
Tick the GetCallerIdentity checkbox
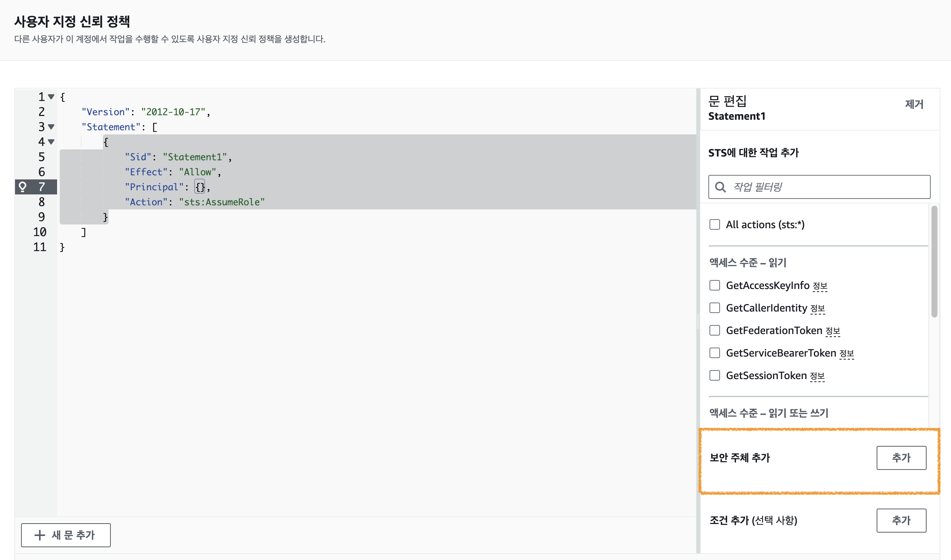click(x=714, y=308)
